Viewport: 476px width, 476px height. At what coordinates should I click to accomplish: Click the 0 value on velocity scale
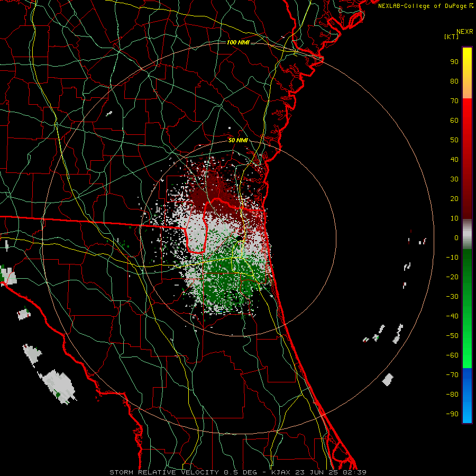pos(456,237)
